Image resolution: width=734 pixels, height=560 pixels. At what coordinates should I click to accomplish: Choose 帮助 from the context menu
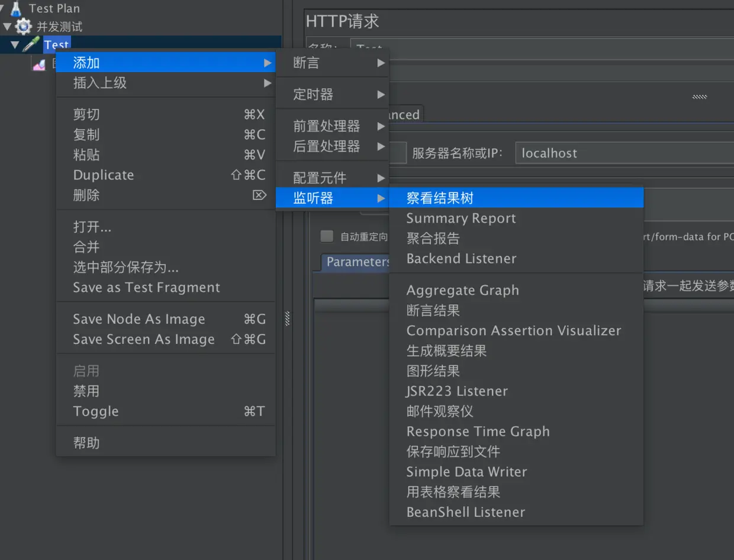[x=166, y=443]
